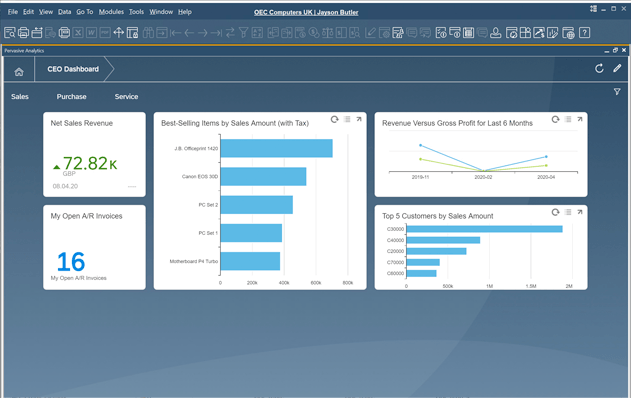Click the First Data Record arrow icon

pos(175,33)
